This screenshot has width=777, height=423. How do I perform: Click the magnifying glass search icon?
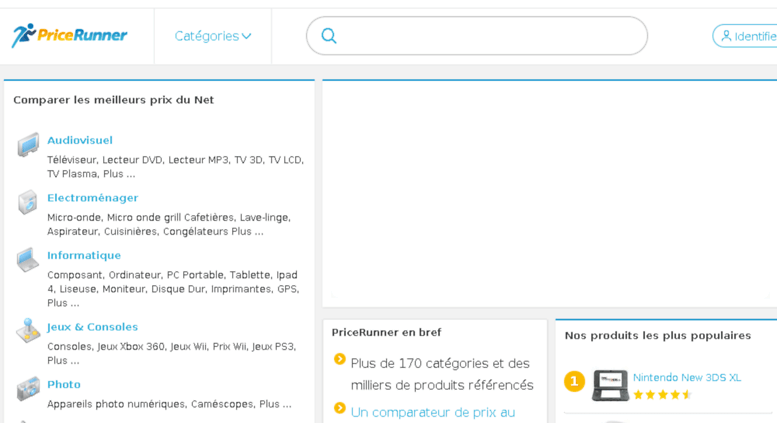pyautogui.click(x=329, y=36)
